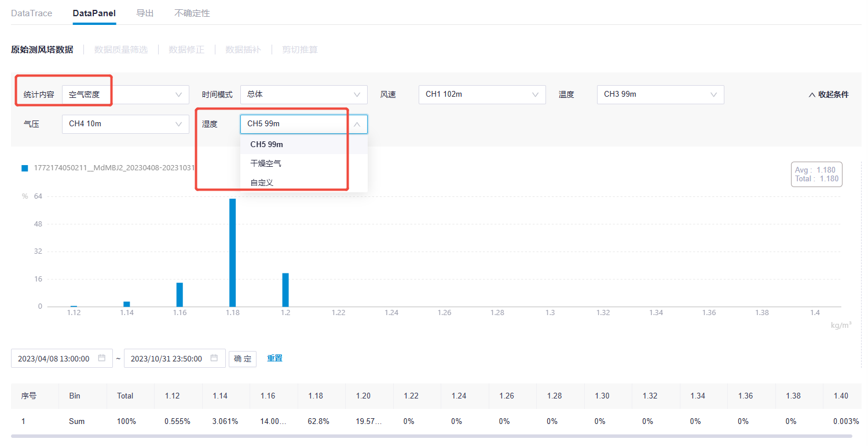Expand the 风速 CH1 102m dropdown
Viewport: 868px width, 446px height.
pos(482,94)
